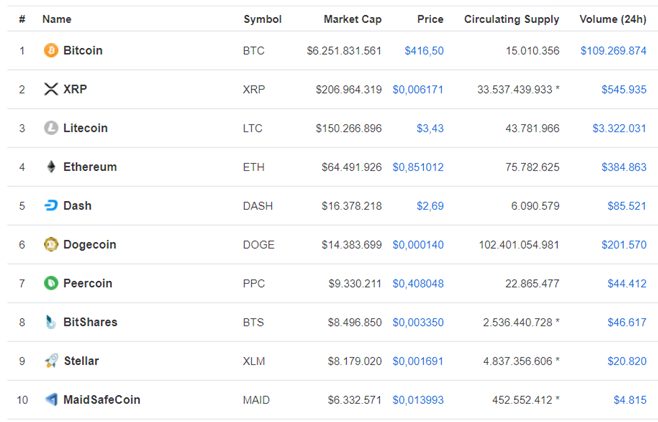
Task: Select BitShares supply 2.536.440.728
Action: (x=517, y=322)
